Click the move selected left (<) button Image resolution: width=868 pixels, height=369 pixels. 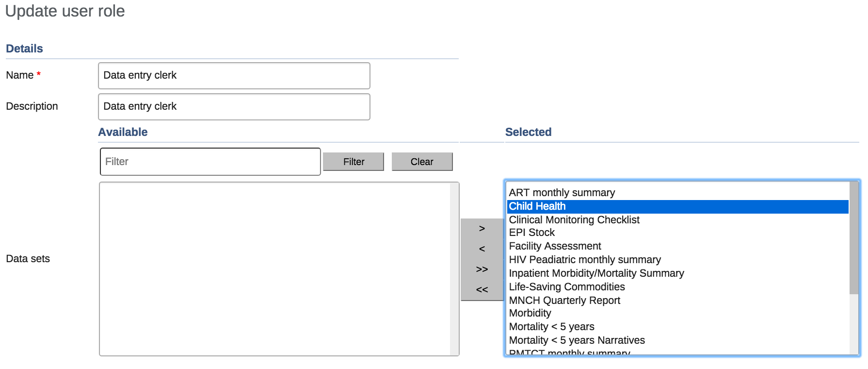click(482, 249)
